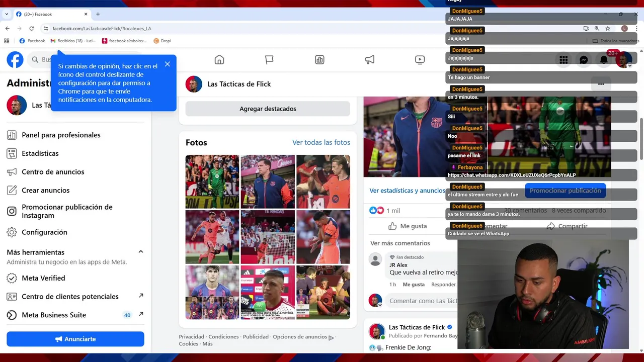Click the Anunciarte button

click(75, 339)
